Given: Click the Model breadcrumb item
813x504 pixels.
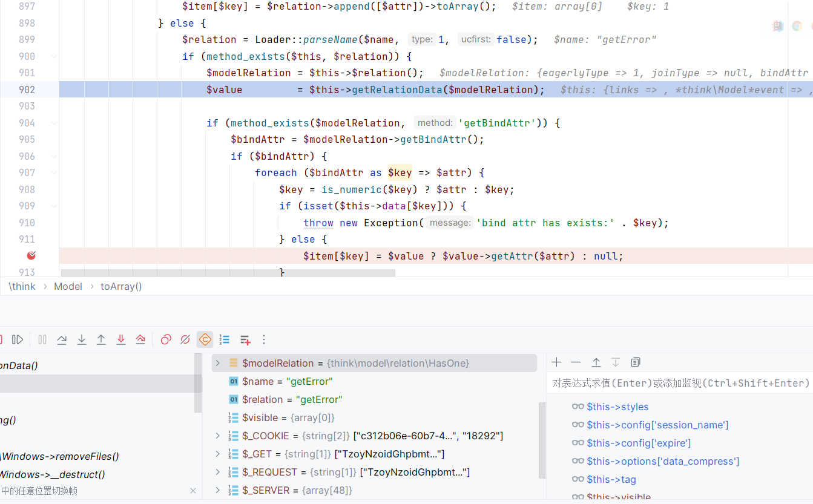Looking at the screenshot, I should tap(68, 286).
